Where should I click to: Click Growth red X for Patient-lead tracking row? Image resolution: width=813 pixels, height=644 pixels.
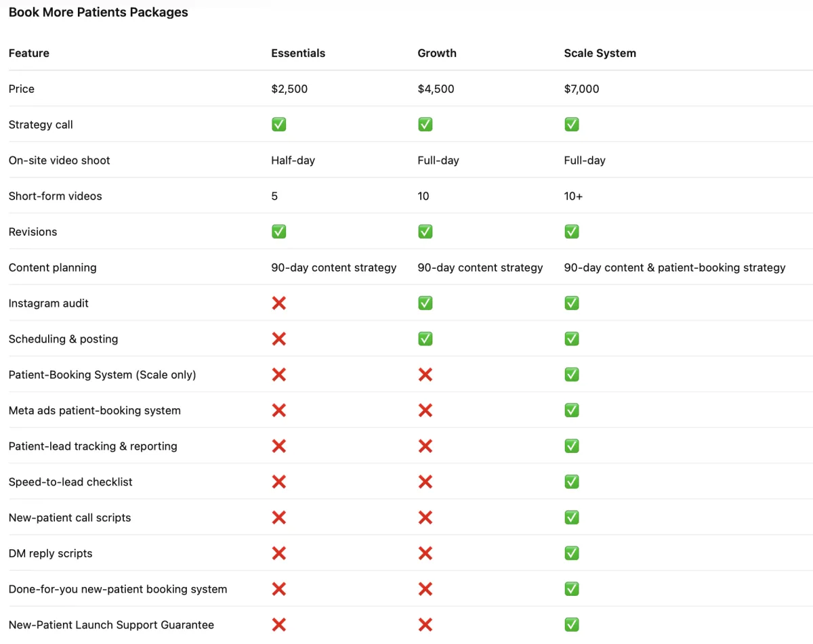tap(425, 446)
